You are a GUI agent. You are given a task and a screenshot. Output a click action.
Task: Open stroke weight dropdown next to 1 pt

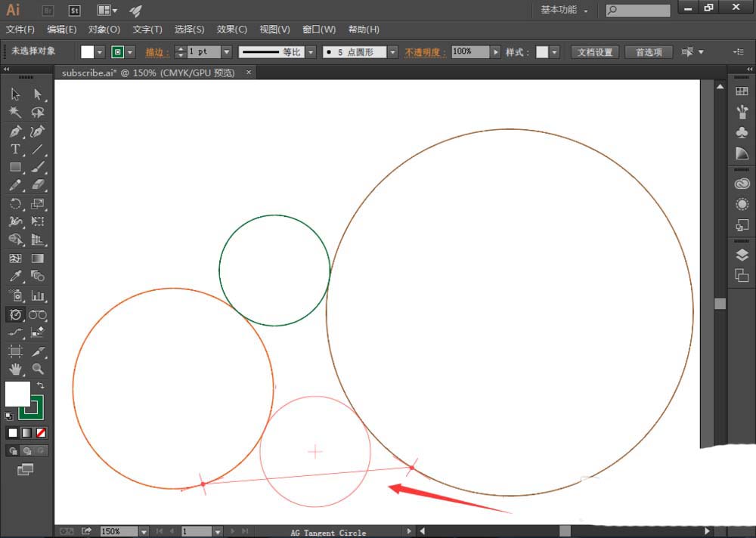click(227, 52)
